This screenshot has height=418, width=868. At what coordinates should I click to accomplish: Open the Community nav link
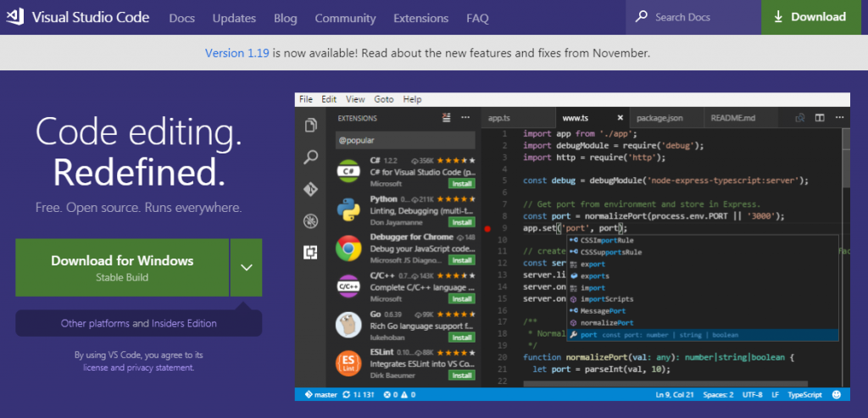(x=346, y=19)
